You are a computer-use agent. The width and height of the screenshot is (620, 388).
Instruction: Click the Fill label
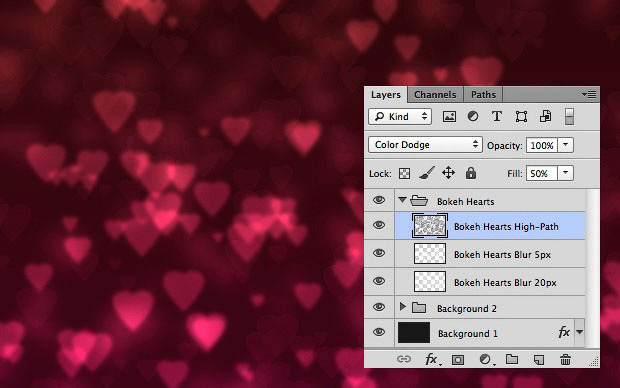coord(514,174)
